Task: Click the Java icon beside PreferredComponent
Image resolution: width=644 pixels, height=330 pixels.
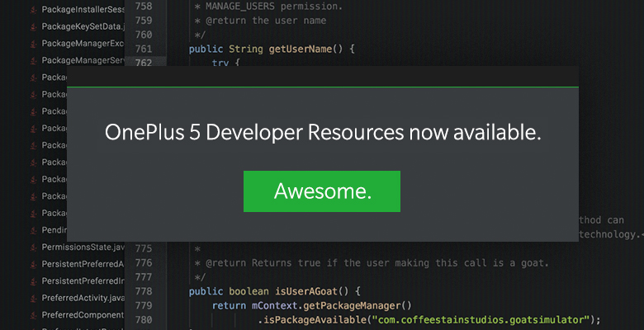Action: click(x=33, y=315)
